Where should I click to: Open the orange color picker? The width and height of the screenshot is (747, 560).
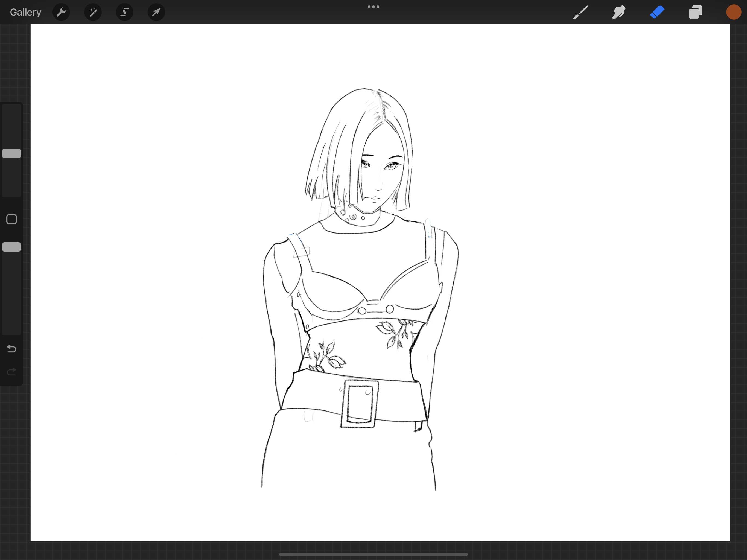coord(734,12)
